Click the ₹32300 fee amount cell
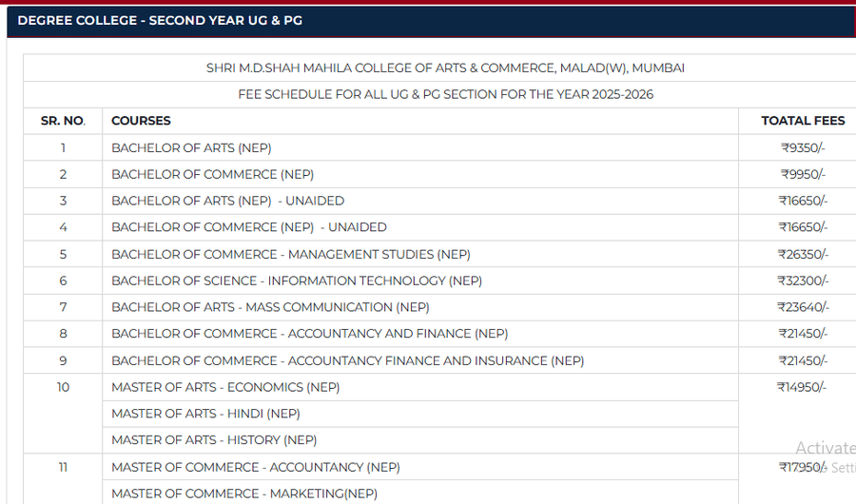This screenshot has width=856, height=504. click(803, 281)
